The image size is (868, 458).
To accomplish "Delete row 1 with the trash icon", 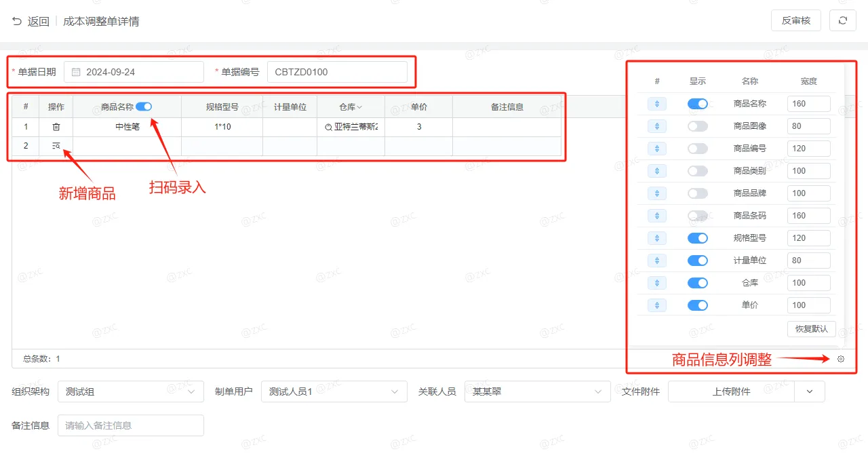I will (56, 127).
